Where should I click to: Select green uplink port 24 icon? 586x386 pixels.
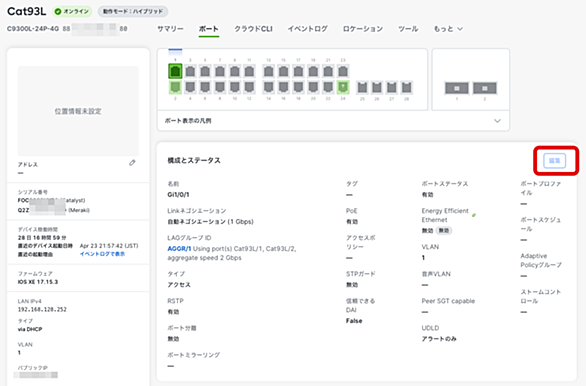[343, 87]
